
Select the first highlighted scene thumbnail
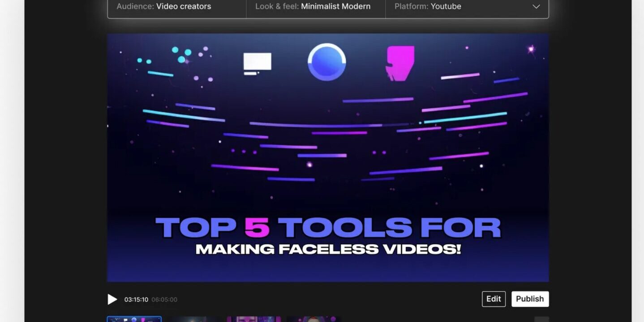pyautogui.click(x=134, y=319)
